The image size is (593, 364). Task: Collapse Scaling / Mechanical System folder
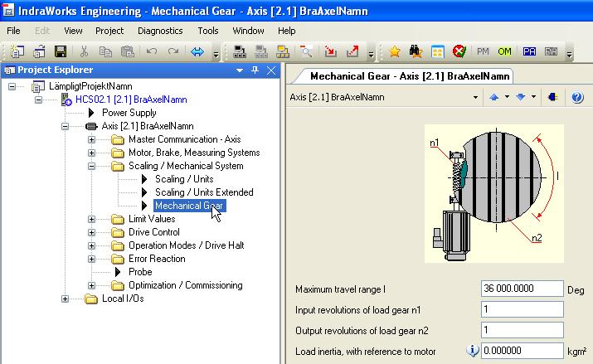click(x=91, y=166)
